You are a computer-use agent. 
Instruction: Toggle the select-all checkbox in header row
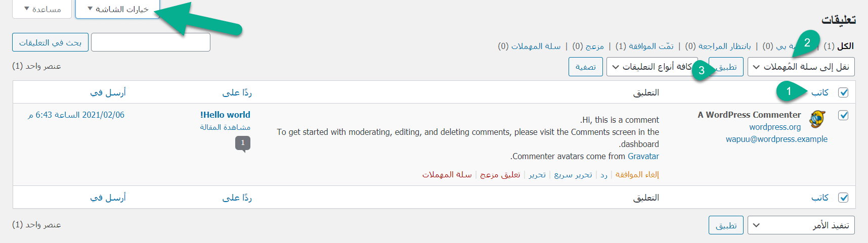point(843,92)
